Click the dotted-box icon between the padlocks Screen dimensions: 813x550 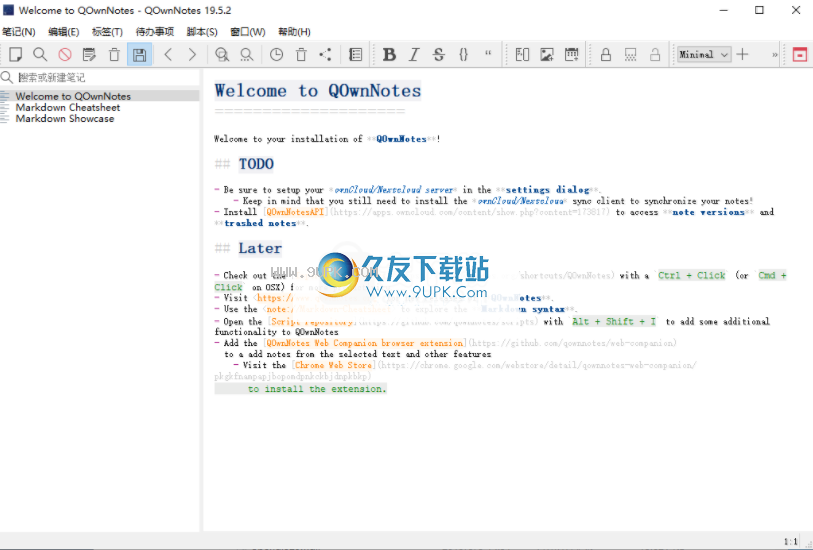coord(630,54)
